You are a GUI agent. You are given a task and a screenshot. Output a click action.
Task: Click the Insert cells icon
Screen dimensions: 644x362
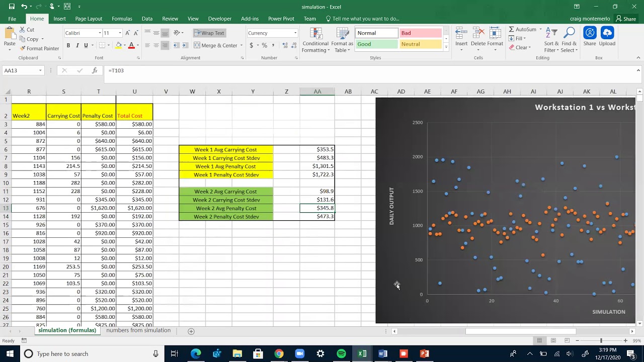pyautogui.click(x=461, y=34)
